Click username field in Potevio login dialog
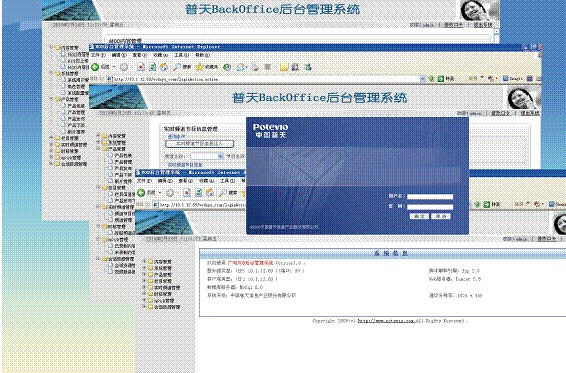 (430, 197)
